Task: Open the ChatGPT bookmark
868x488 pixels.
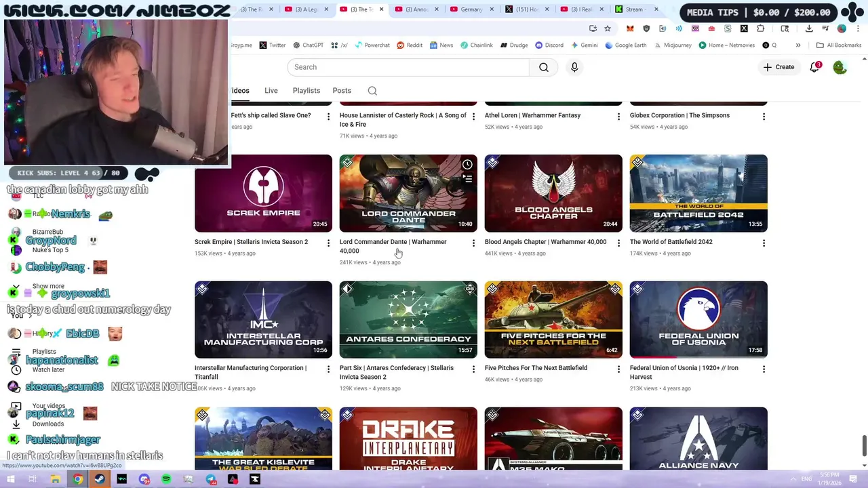Action: coord(308,45)
